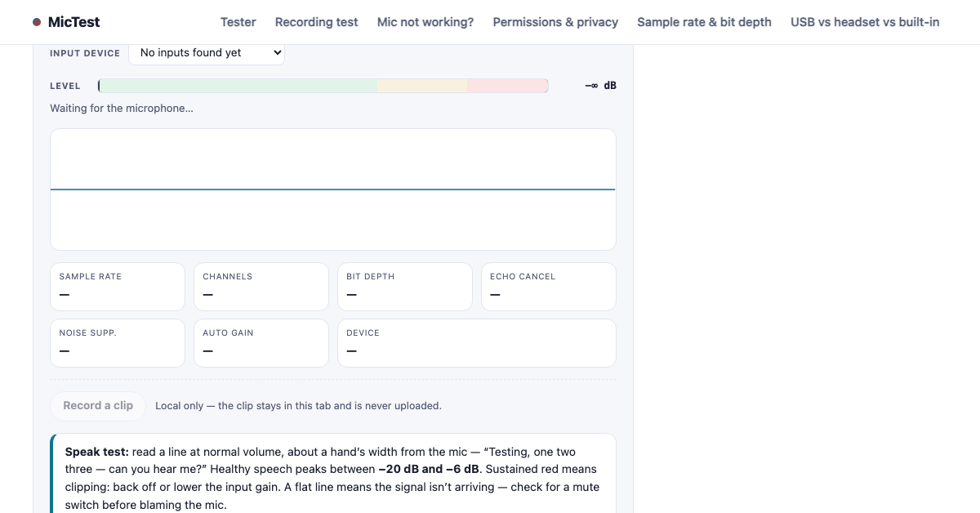Click the INPUT DEVICE label
This screenshot has width=980, height=513.
[85, 53]
